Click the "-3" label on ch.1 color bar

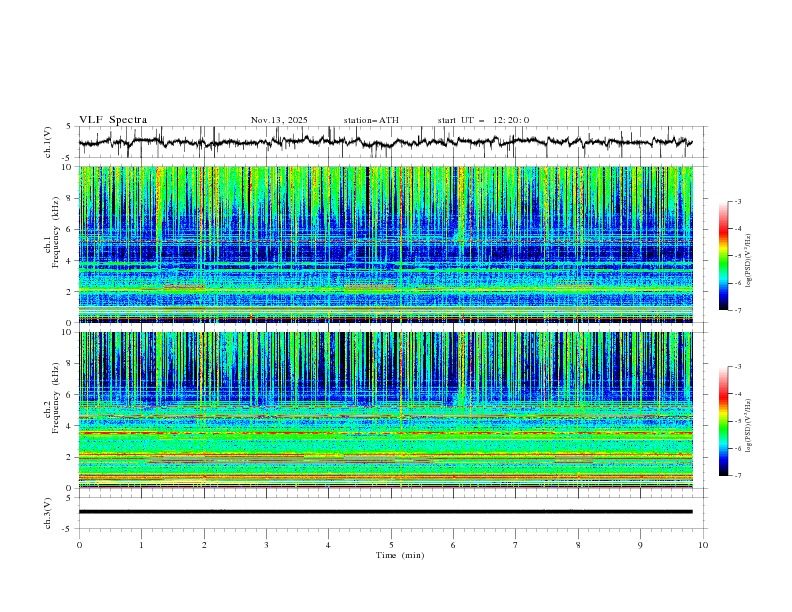click(738, 201)
